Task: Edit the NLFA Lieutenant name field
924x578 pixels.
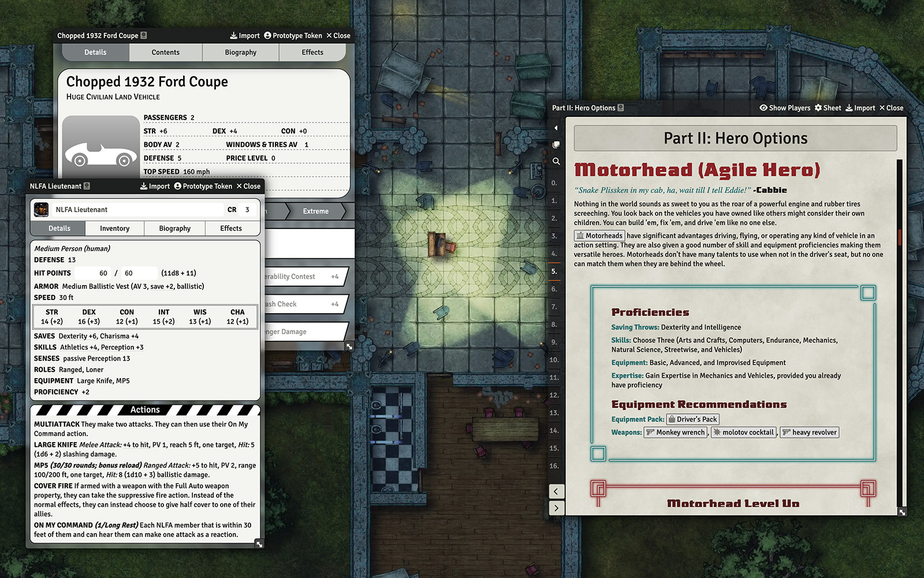Action: (x=137, y=209)
